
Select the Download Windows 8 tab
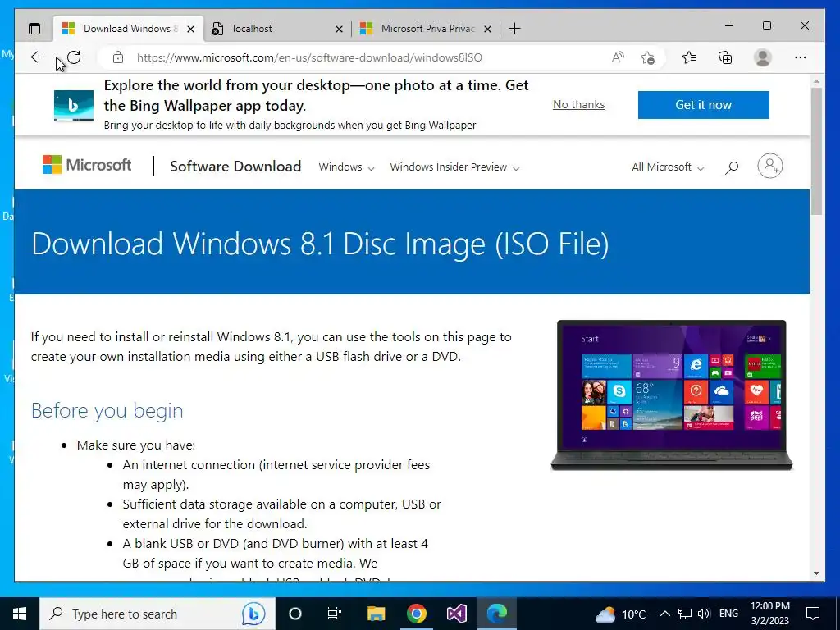[x=129, y=29]
